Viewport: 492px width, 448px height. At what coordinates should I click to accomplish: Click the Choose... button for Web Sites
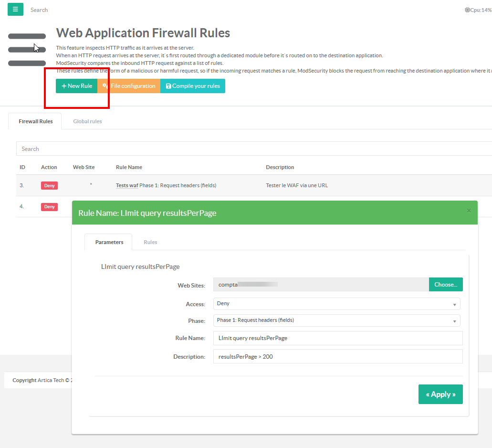click(x=446, y=285)
